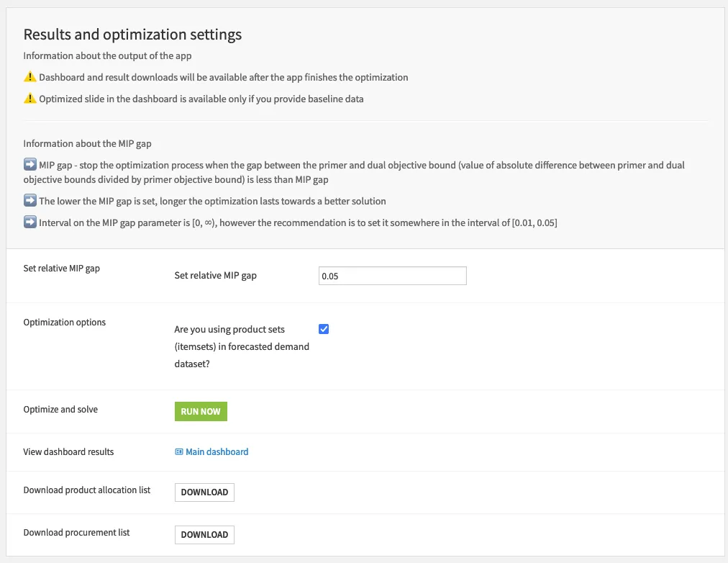Viewport: 728px width, 563px height.
Task: Click the warning icon beside optimized slide notice
Action: coord(29,99)
